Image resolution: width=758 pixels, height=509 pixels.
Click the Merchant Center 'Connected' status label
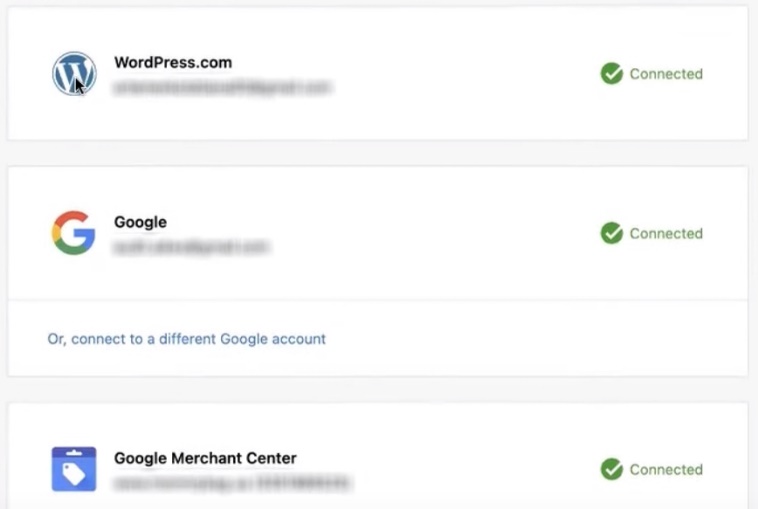pyautogui.click(x=666, y=469)
